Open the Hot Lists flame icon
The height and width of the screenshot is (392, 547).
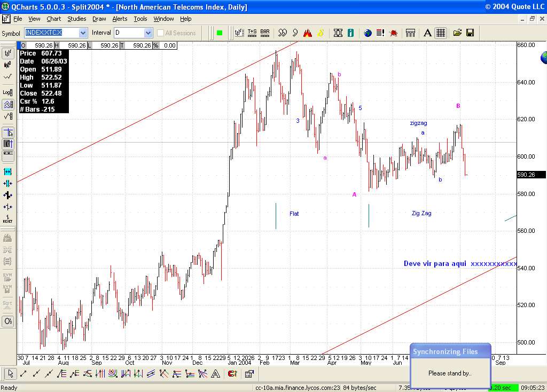[x=307, y=33]
